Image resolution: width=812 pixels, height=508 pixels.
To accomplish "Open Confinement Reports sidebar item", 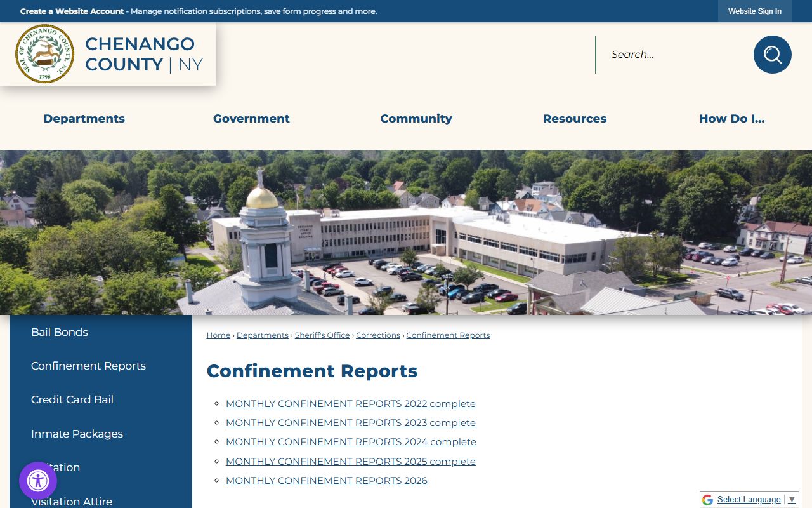I will tap(88, 366).
